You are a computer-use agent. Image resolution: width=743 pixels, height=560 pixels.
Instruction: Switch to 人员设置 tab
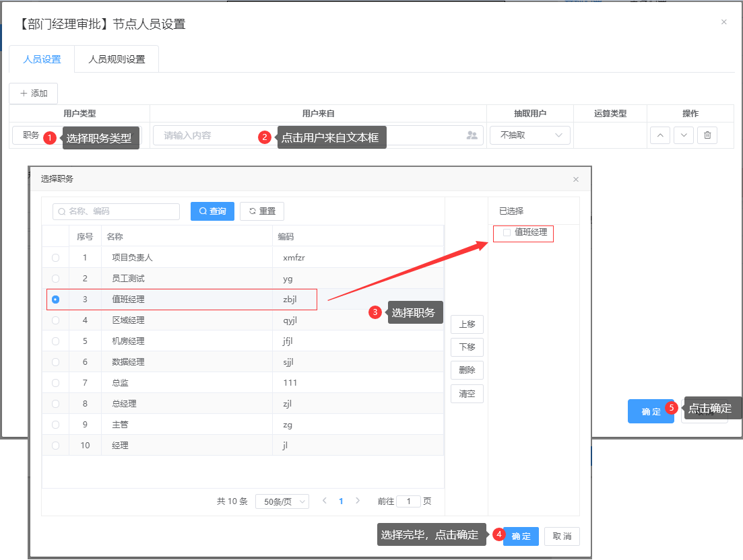42,59
